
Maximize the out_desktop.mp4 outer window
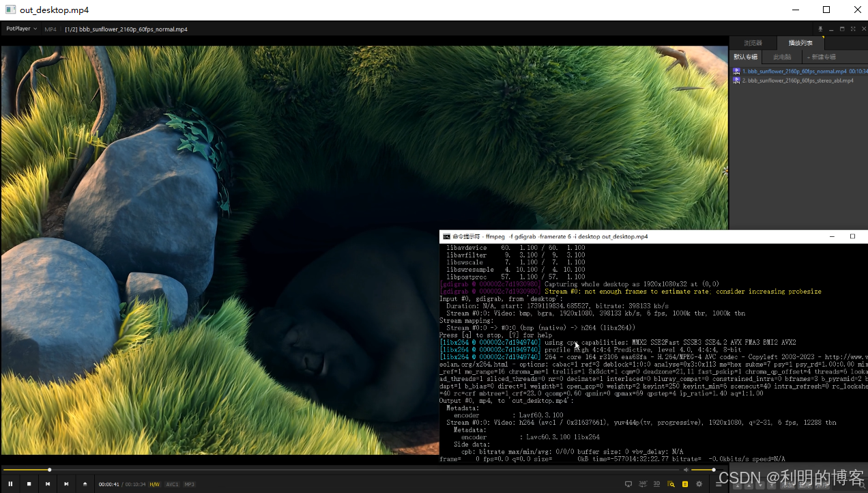tap(826, 10)
